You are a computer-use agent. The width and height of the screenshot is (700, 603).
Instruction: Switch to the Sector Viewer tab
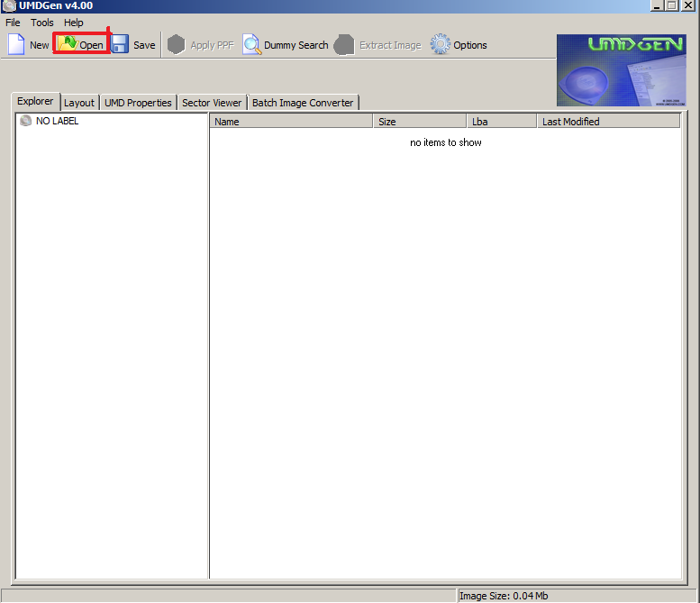212,103
